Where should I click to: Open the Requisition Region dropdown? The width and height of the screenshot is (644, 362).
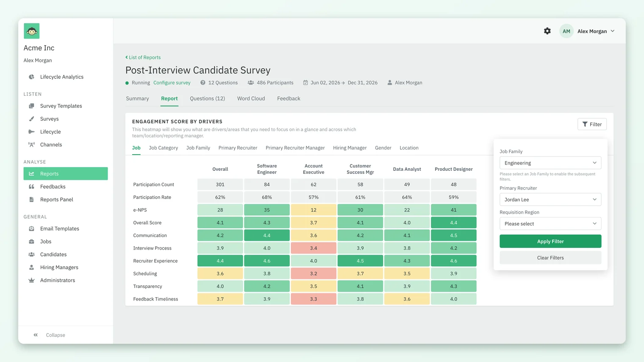tap(550, 223)
